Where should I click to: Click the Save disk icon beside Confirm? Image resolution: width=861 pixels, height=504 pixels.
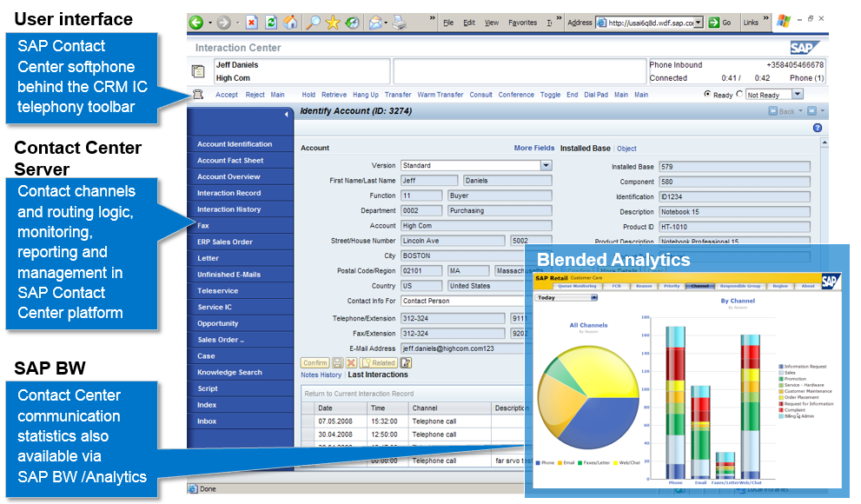[337, 363]
